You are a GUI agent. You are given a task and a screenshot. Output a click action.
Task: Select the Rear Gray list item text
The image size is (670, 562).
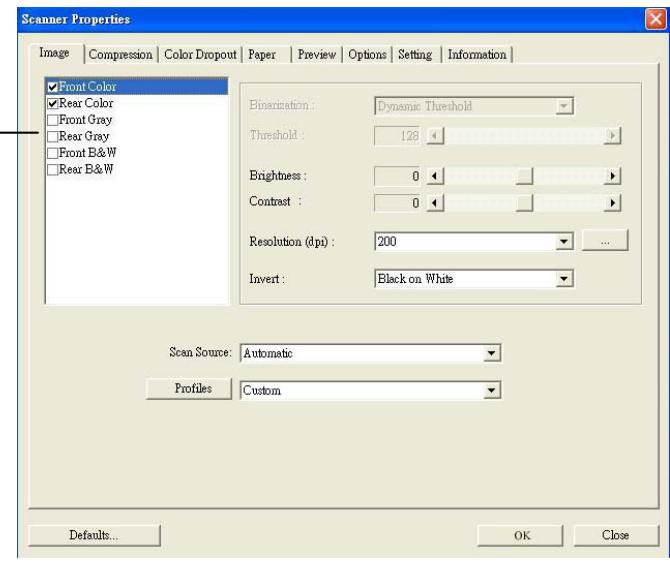pos(84,136)
